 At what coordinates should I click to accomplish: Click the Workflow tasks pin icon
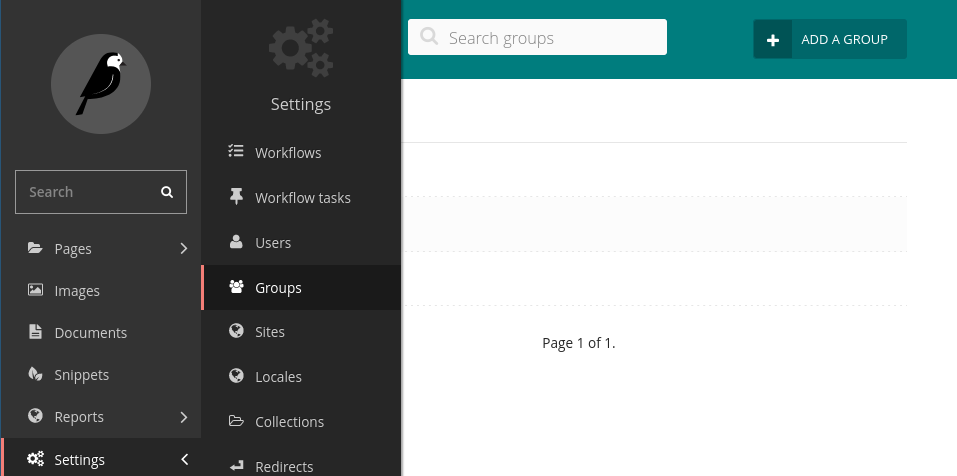(x=236, y=197)
